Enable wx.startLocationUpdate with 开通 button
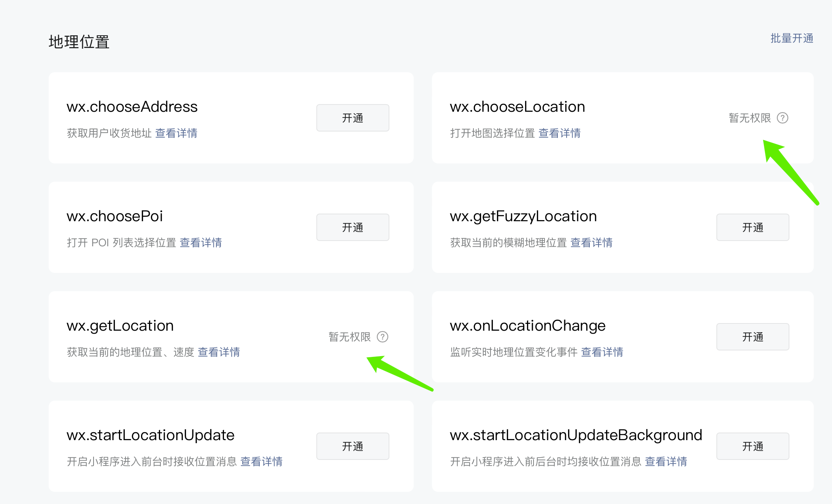The width and height of the screenshot is (832, 504). (352, 446)
